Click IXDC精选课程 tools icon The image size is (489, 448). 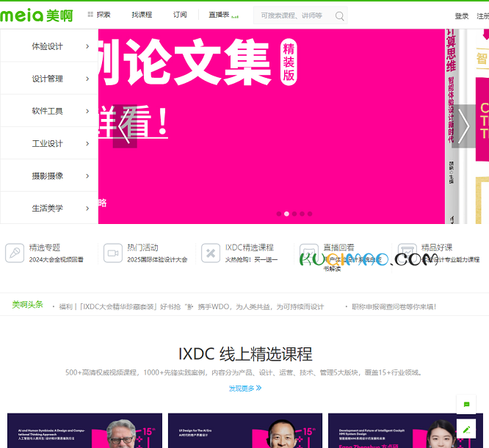(211, 253)
